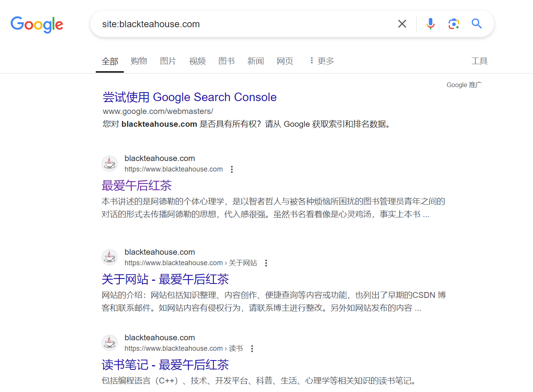Click blackteahouse.com site name above 最爱午后红茶
Viewport: 533px width, 392px height.
point(160,158)
